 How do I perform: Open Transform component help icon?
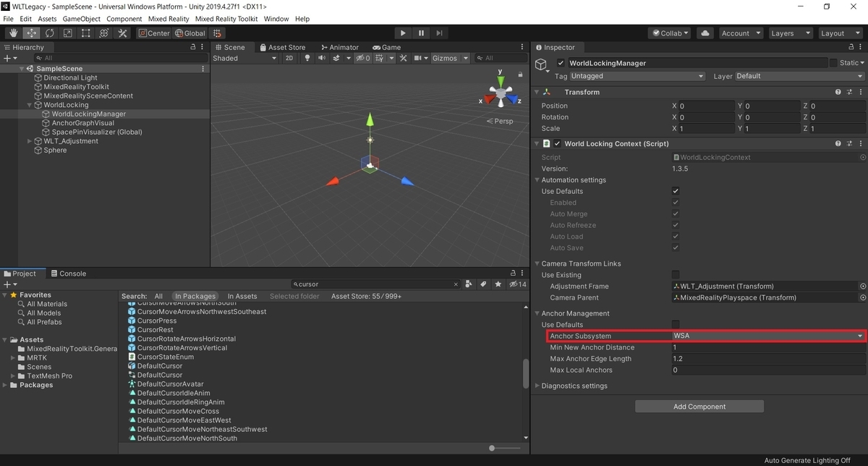coord(838,92)
